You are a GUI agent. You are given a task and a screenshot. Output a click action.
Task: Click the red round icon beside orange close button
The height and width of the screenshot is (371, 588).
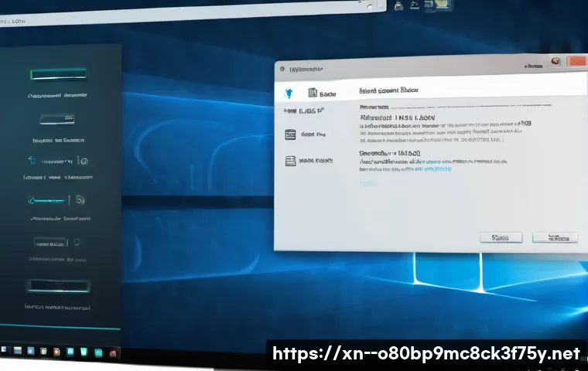coord(556,62)
